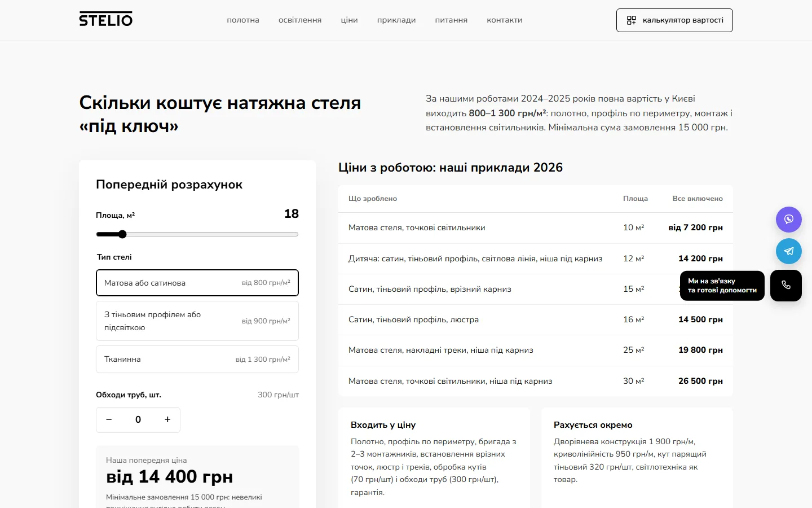Click row «Дитяча: сатин, тіньовий профіль»

[x=536, y=259]
